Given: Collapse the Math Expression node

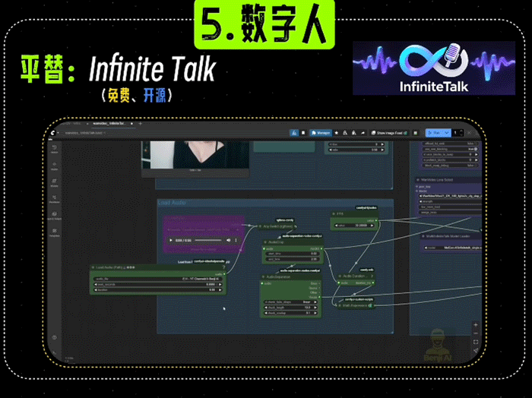Looking at the screenshot, I should click(339, 305).
